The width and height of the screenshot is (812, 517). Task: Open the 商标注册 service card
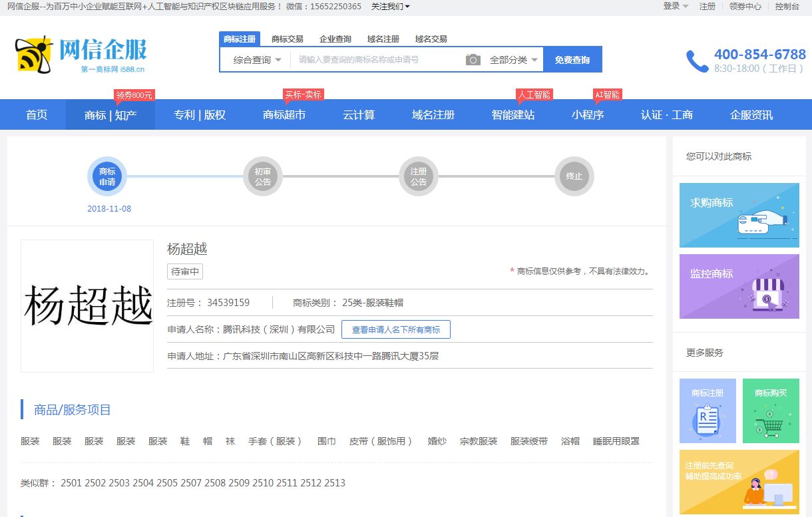(x=708, y=411)
